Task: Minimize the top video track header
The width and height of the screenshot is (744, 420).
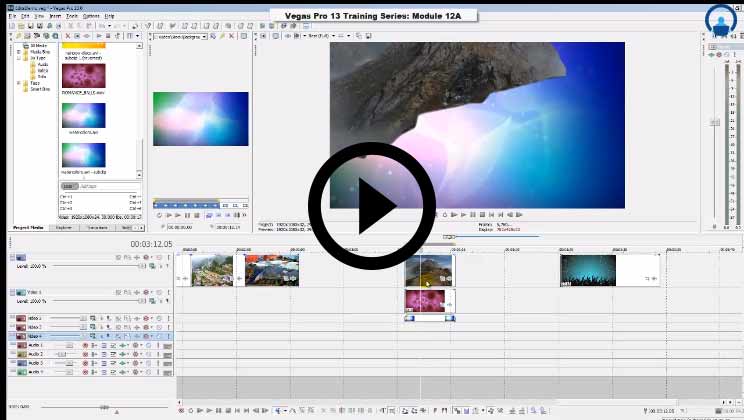Action: (x=12, y=257)
